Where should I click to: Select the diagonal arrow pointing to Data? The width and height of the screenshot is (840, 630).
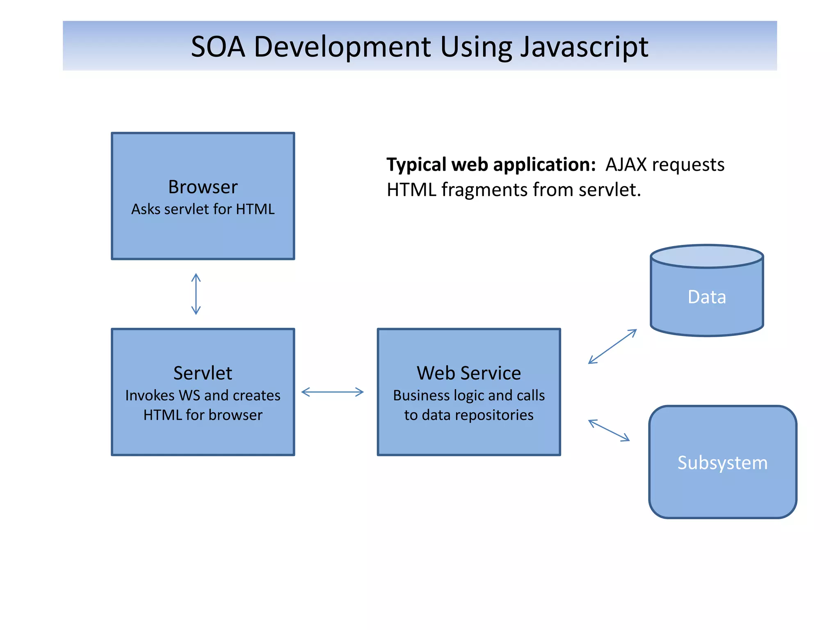point(612,347)
